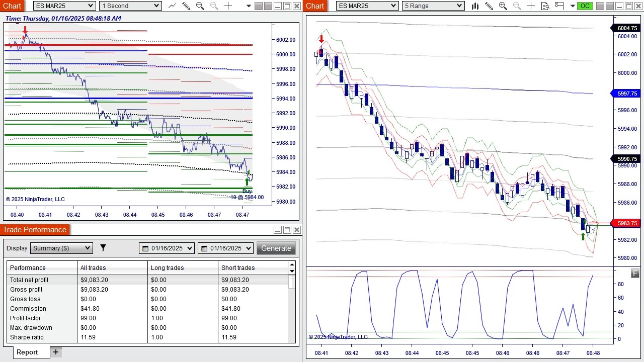Image resolution: width=644 pixels, height=362 pixels.
Task: Click second gray link square in right chart
Action: 609,6
